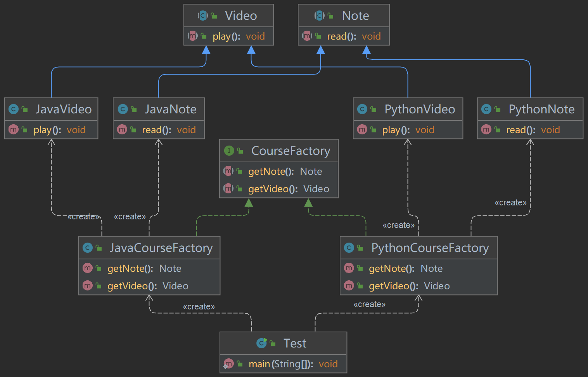Viewport: 588px width, 377px height.
Task: Click method icon beside Video play()
Action: coord(193,36)
